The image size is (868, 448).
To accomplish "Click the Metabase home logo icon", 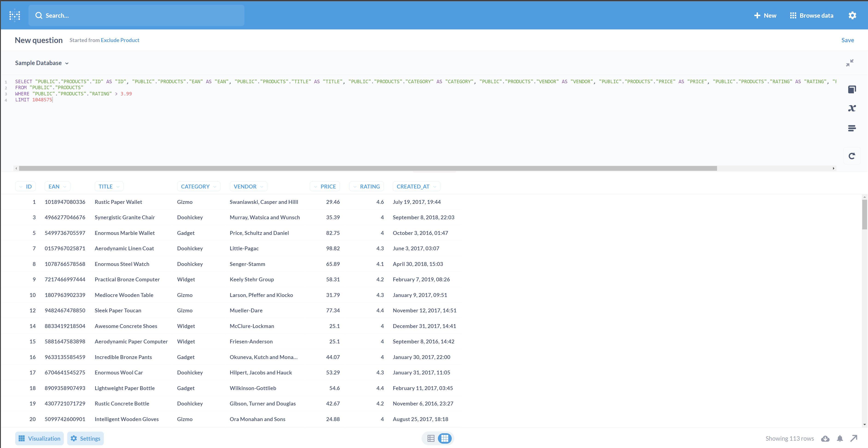I will 15,15.
